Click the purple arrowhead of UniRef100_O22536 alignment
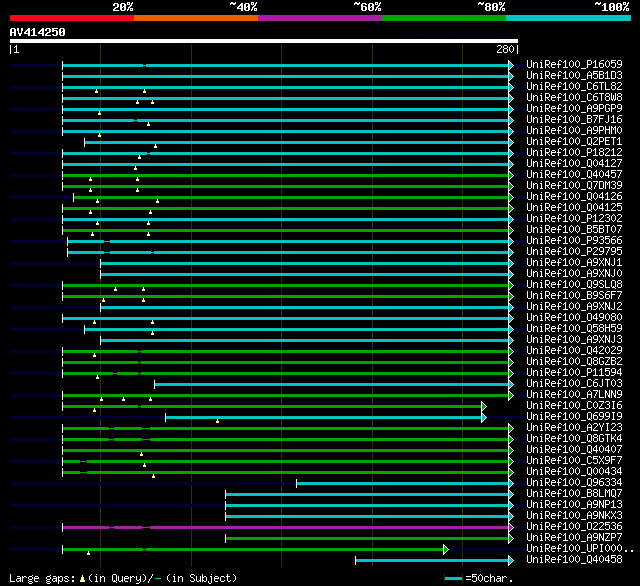640x586 pixels. [x=511, y=528]
